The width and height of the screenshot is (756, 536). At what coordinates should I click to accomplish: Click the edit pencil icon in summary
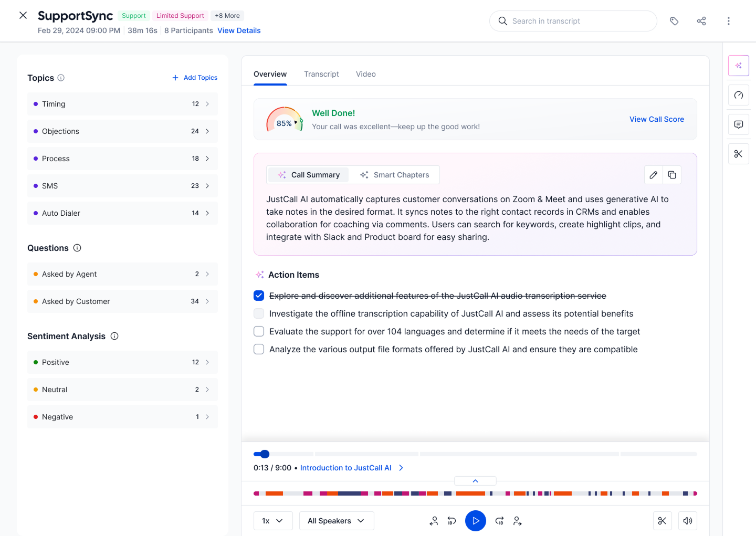[653, 175]
